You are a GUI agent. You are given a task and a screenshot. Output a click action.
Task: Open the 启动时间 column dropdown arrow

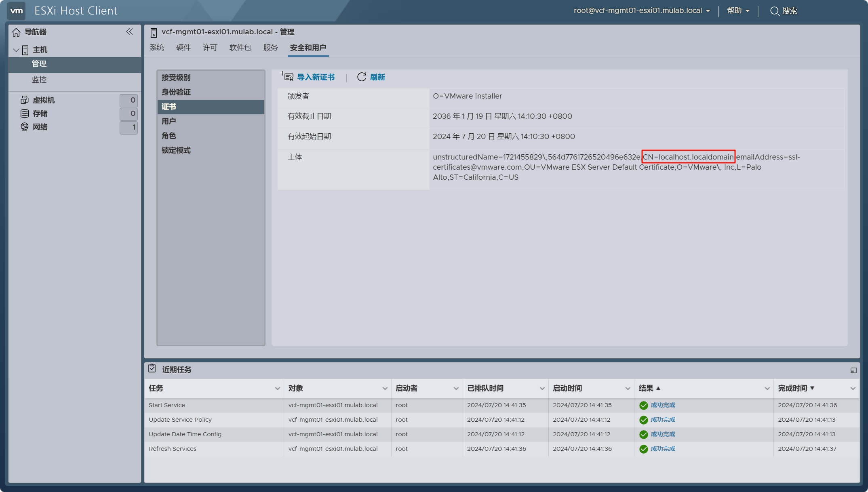point(628,389)
